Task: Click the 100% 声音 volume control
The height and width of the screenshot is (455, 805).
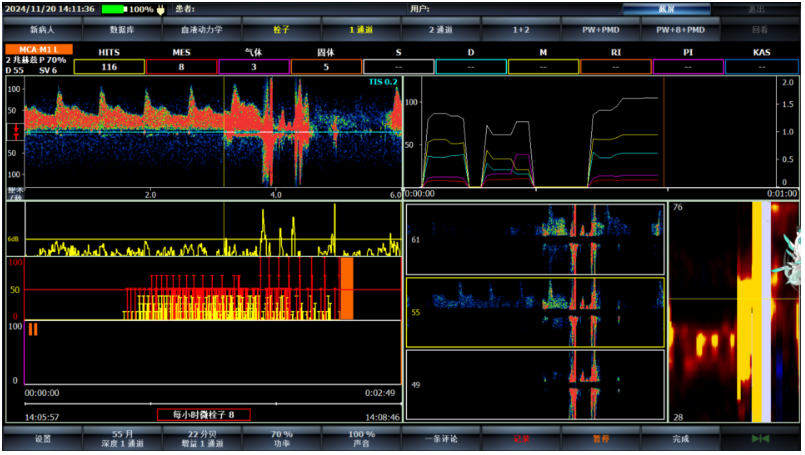Action: click(361, 439)
